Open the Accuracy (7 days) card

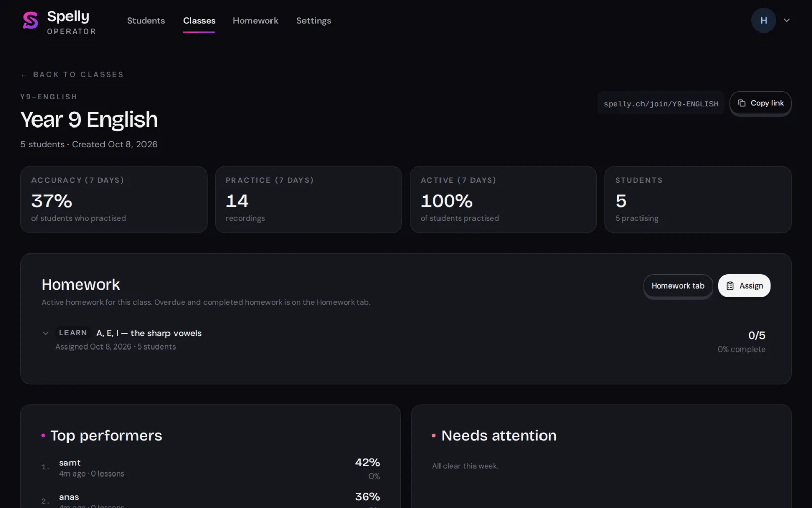click(x=114, y=200)
